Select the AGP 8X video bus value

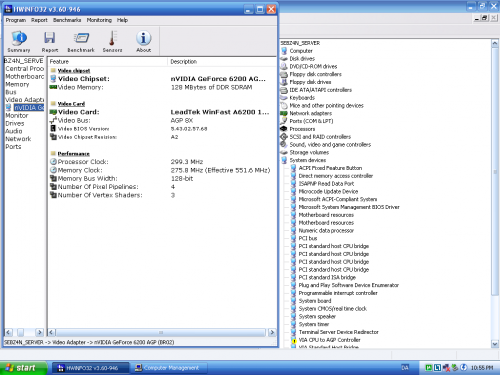[x=182, y=120]
